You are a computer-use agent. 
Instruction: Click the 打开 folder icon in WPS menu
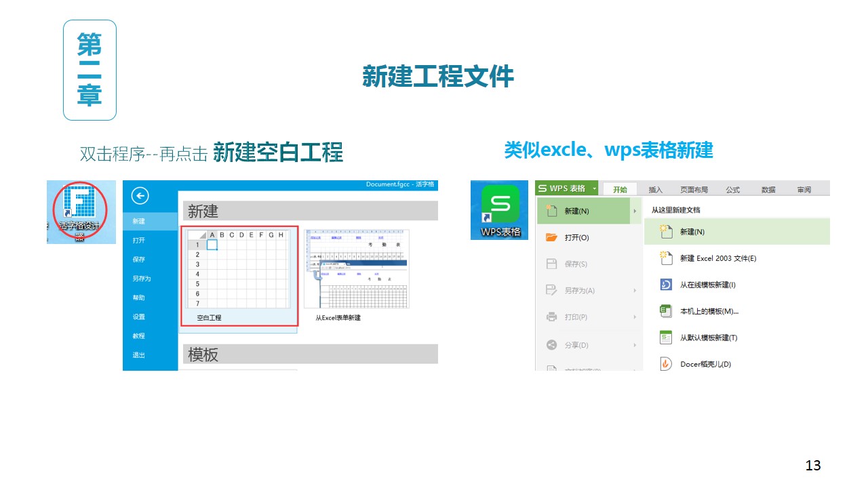click(x=551, y=237)
